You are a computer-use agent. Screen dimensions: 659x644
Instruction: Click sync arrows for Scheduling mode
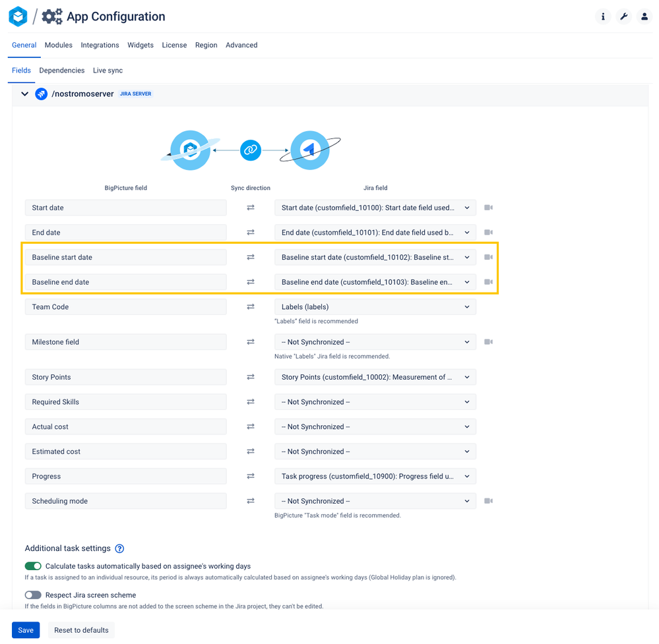click(x=251, y=501)
